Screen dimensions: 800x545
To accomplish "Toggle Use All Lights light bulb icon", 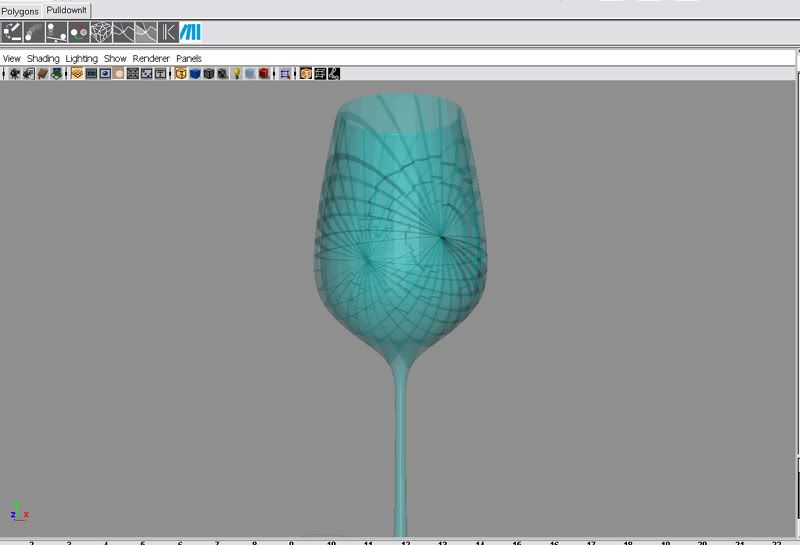I will pos(236,74).
